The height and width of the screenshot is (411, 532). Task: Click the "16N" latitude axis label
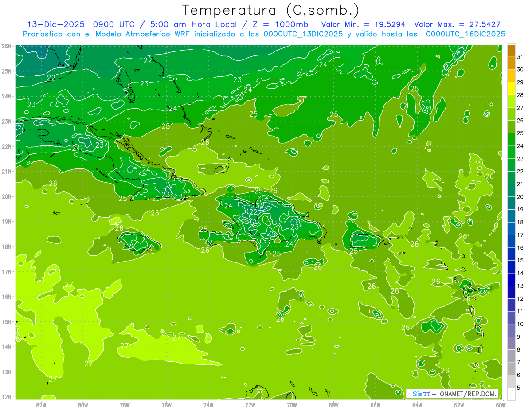tap(7, 297)
